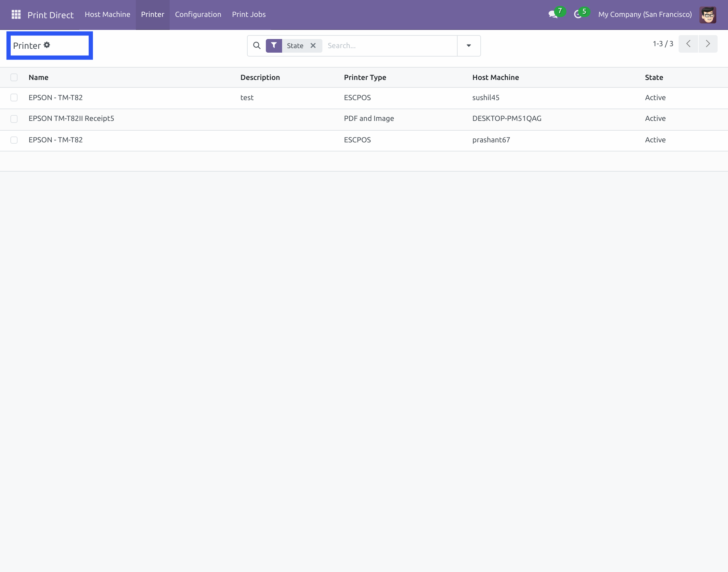Image resolution: width=728 pixels, height=572 pixels.
Task: Switch to the Print Jobs menu
Action: tap(249, 14)
